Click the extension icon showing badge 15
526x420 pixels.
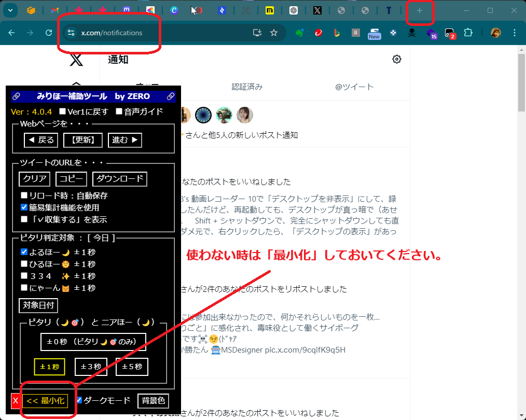pos(430,32)
